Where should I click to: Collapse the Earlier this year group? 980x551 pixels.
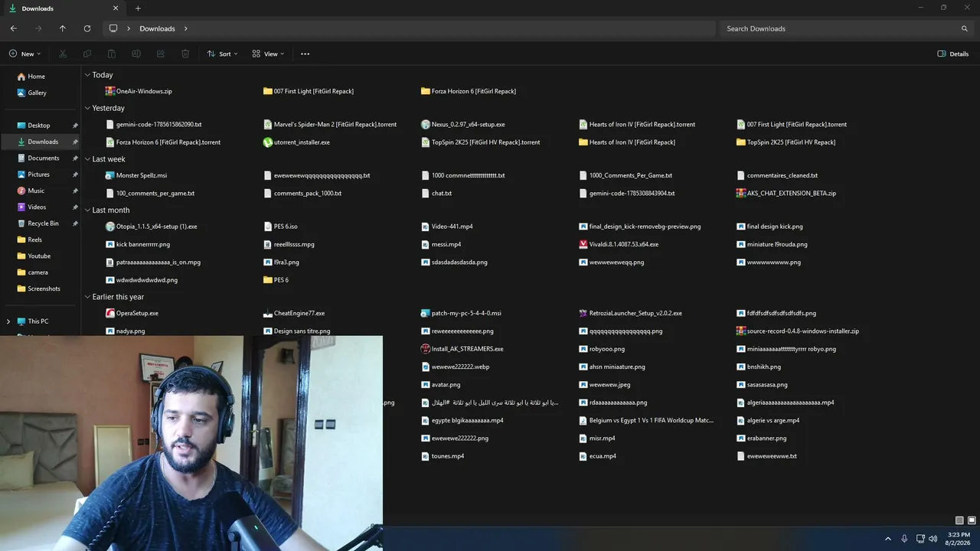point(87,297)
